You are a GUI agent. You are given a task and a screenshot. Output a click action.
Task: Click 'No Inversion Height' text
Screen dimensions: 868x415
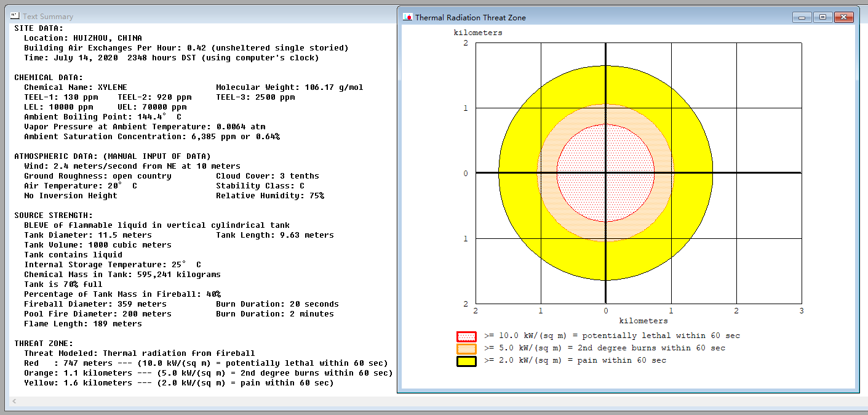click(x=71, y=196)
